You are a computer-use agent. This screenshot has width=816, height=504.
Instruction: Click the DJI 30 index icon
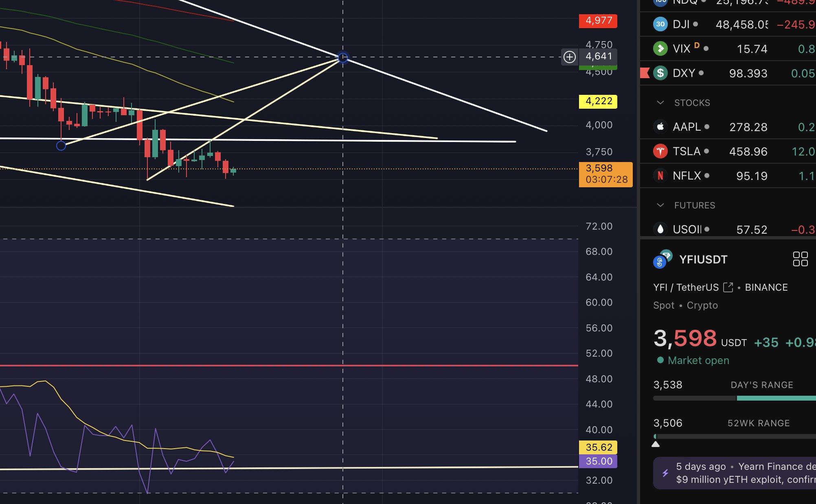tap(660, 24)
